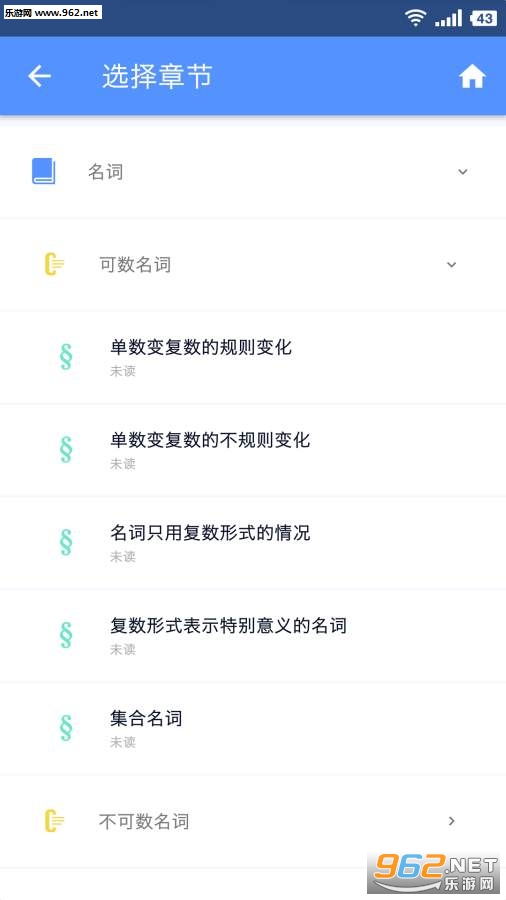Click section symbol icon beside 单数变复数的规则变化
Image resolution: width=506 pixels, height=900 pixels.
66,356
